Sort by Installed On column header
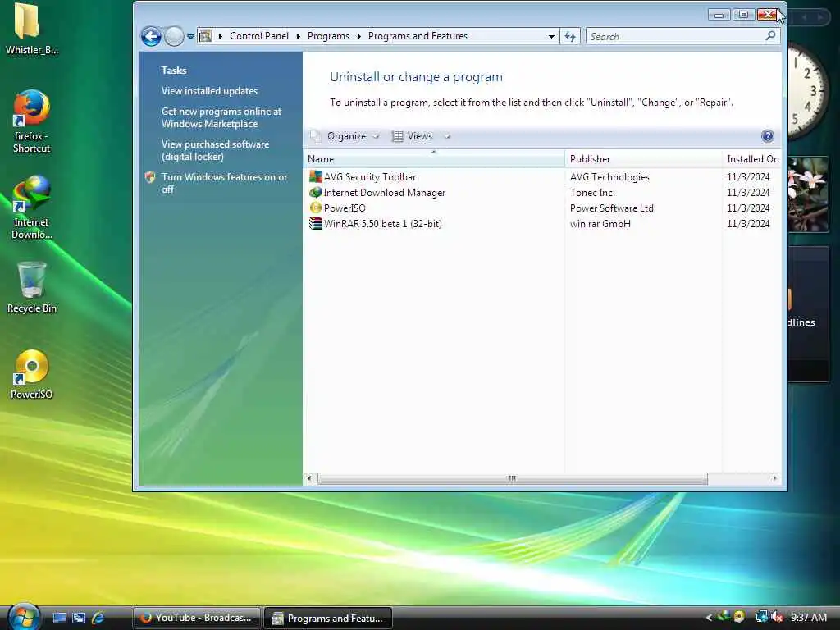The image size is (840, 630). pyautogui.click(x=752, y=158)
